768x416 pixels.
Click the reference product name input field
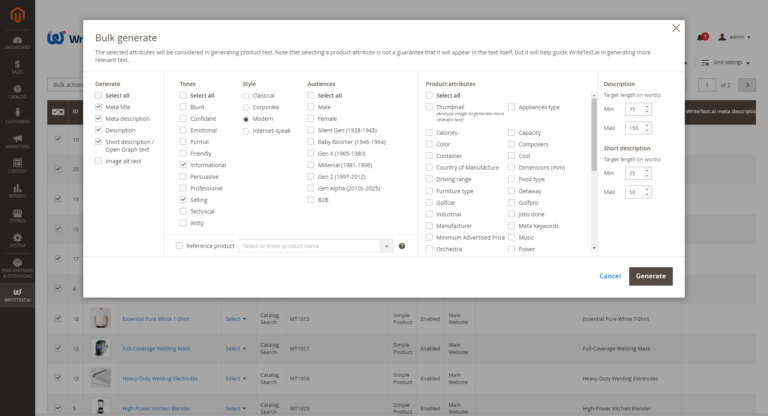pyautogui.click(x=310, y=246)
